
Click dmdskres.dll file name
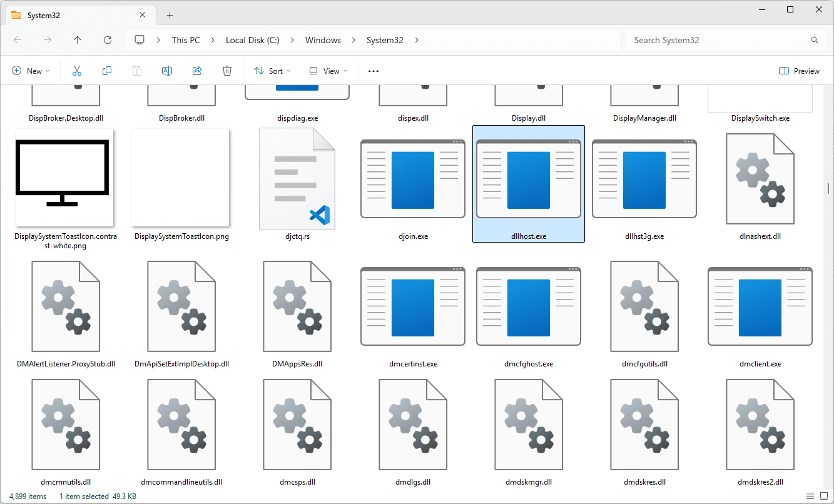[x=644, y=482]
